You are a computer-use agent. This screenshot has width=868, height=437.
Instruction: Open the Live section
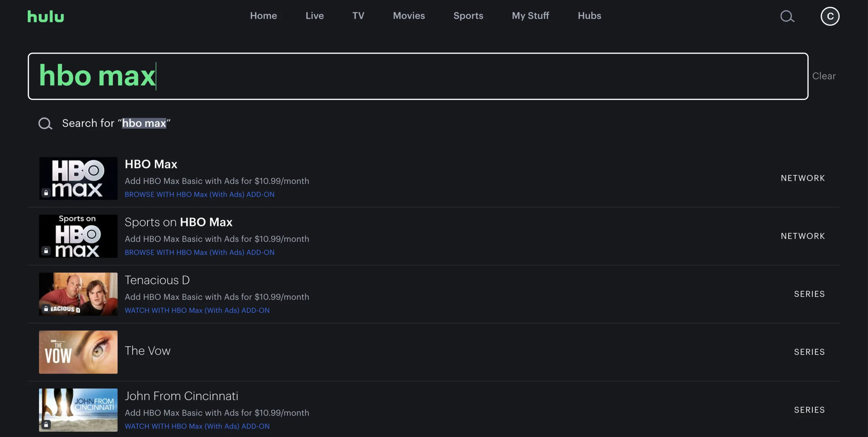tap(315, 16)
